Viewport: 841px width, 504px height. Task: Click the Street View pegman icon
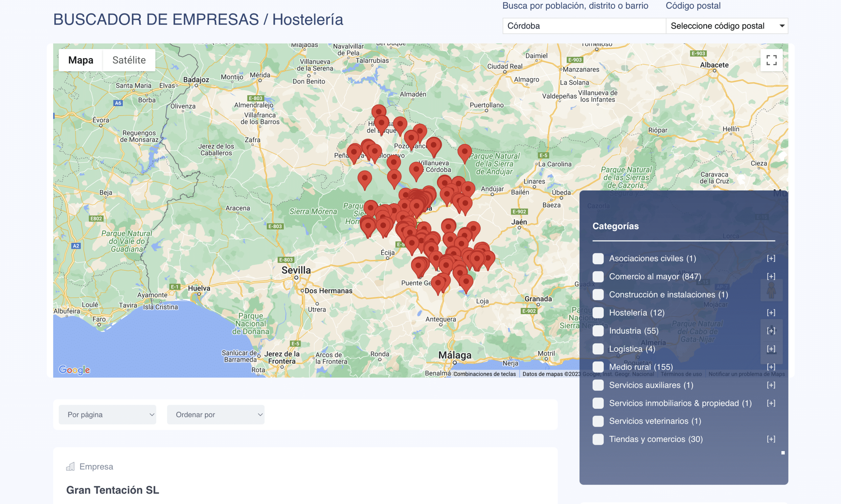click(x=771, y=290)
